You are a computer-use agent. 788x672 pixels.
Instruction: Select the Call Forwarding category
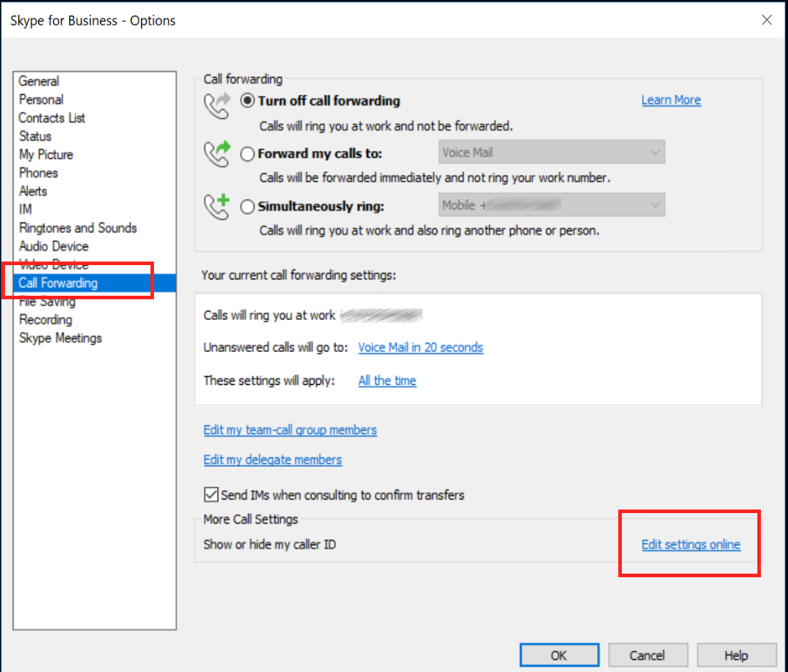click(x=94, y=283)
